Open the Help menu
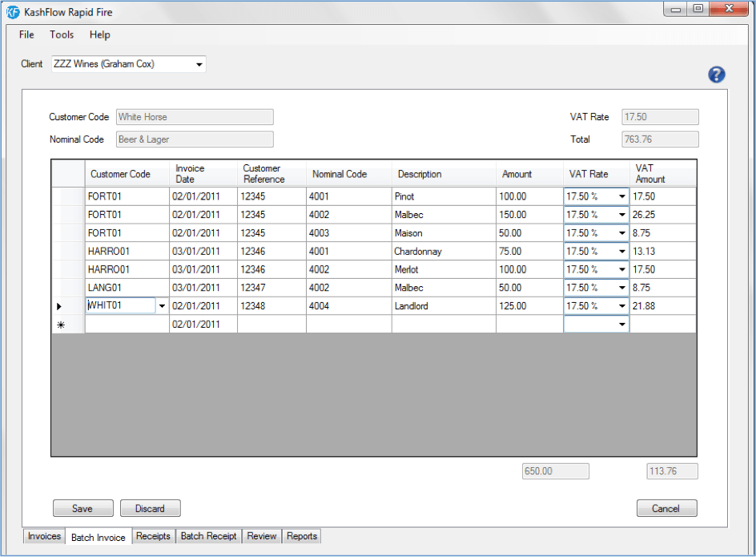756x557 pixels. pyautogui.click(x=100, y=34)
